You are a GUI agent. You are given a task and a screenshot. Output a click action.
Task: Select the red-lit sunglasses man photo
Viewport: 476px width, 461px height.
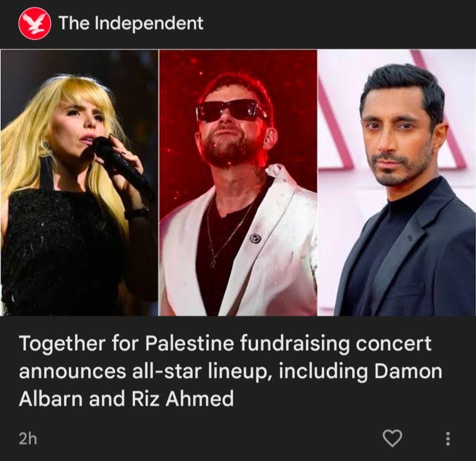tap(238, 182)
